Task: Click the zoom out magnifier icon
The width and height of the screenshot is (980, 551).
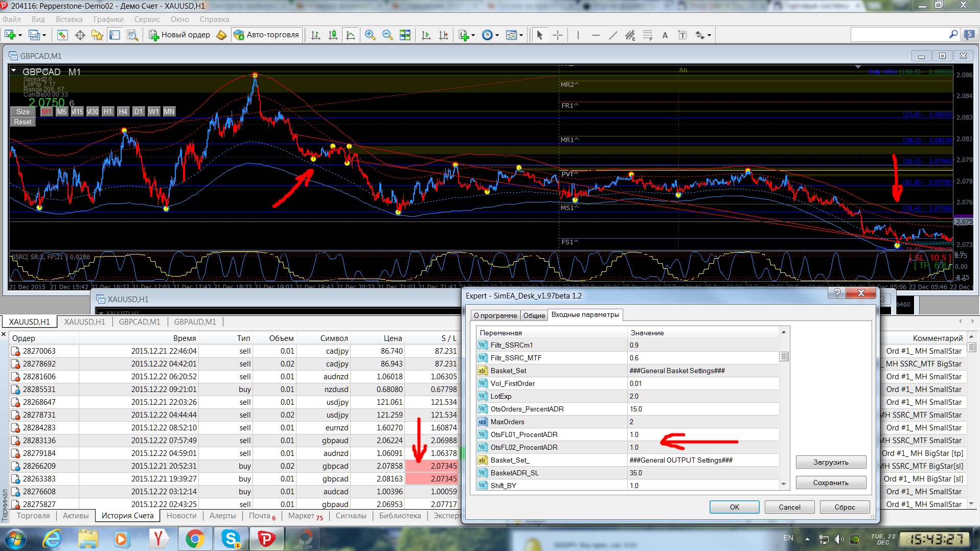Action: click(388, 35)
